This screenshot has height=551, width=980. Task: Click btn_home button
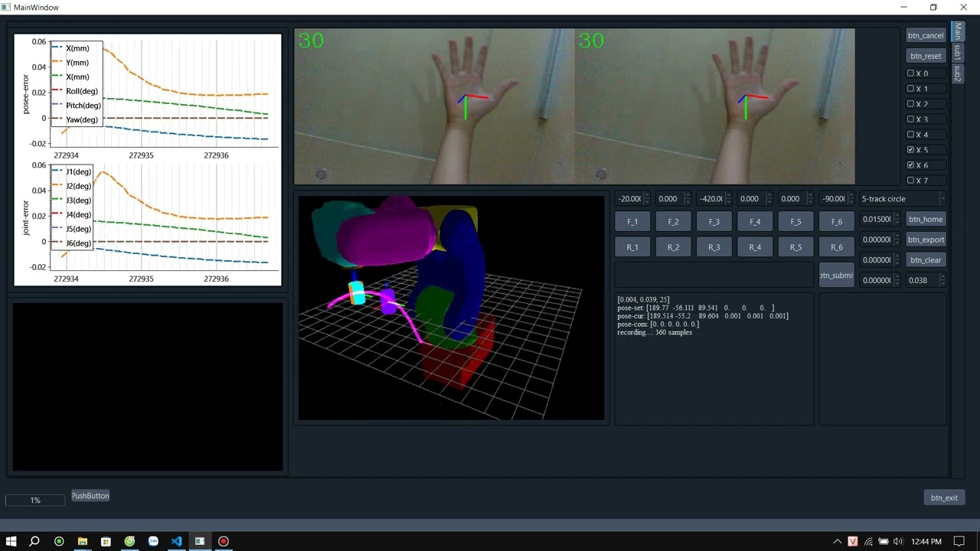(926, 220)
